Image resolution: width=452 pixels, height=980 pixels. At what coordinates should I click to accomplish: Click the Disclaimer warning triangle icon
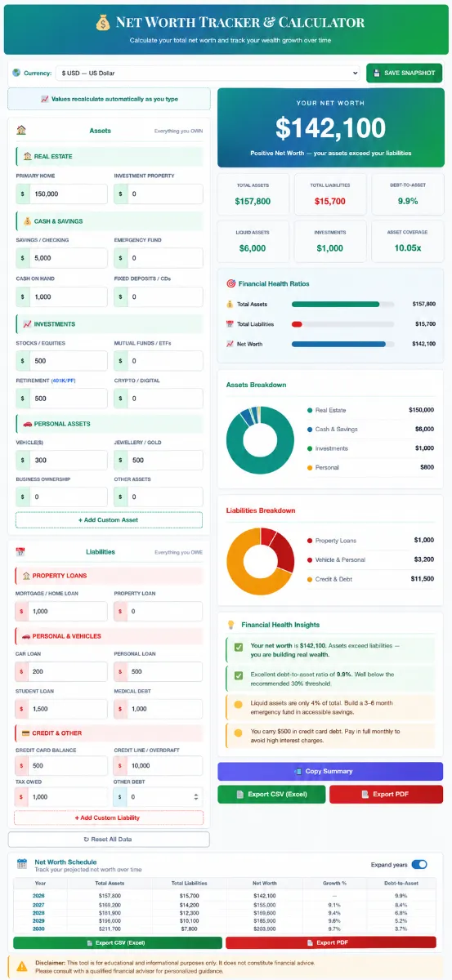pyautogui.click(x=22, y=966)
